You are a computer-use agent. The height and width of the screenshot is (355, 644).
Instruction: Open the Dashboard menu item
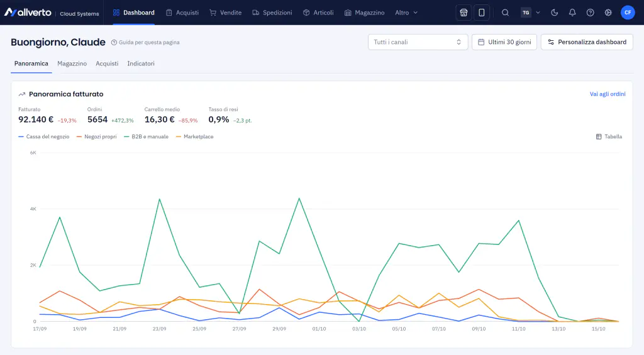click(x=134, y=13)
